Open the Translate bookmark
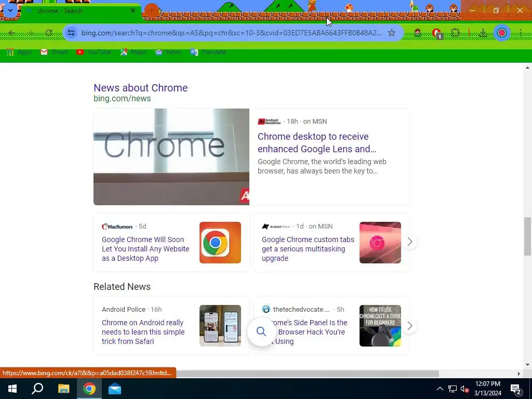Viewport: 532px width, 399px height. [x=208, y=52]
